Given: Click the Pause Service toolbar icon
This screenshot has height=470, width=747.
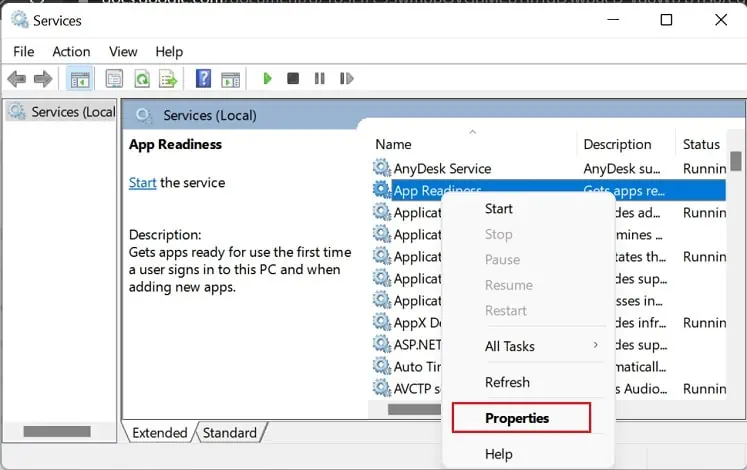Looking at the screenshot, I should (320, 78).
